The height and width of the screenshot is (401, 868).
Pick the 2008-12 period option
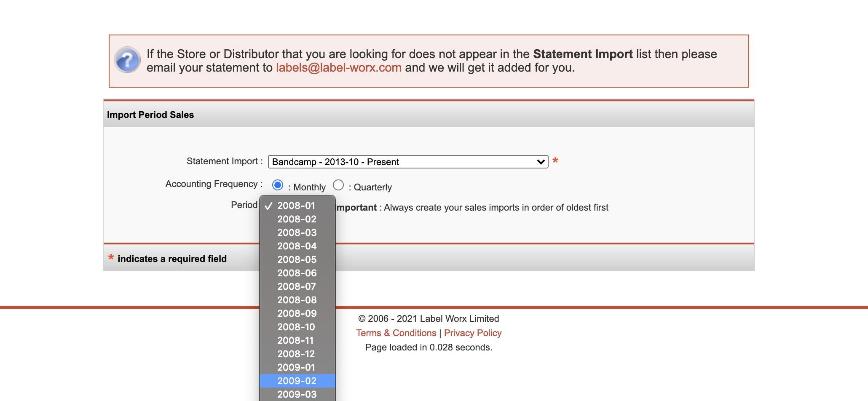[297, 354]
